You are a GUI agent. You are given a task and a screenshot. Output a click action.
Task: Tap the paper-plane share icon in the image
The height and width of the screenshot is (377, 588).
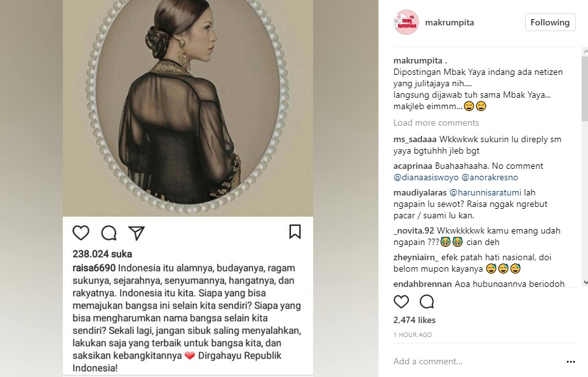(137, 233)
